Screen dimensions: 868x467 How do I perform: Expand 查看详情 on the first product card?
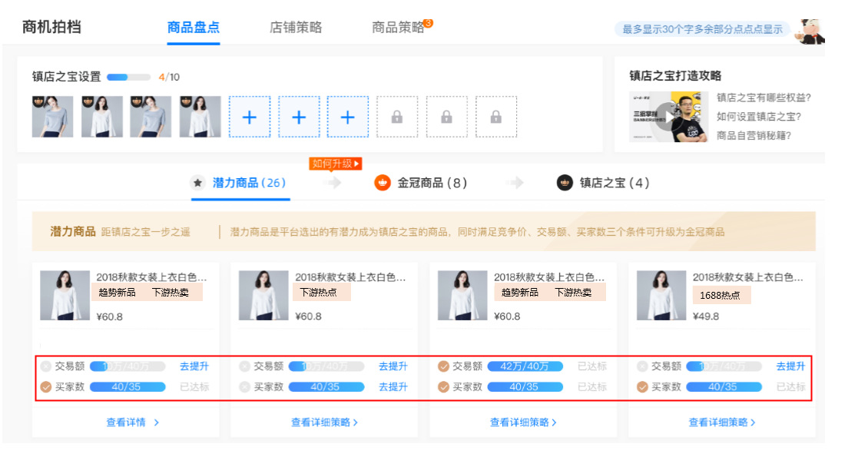tap(133, 422)
